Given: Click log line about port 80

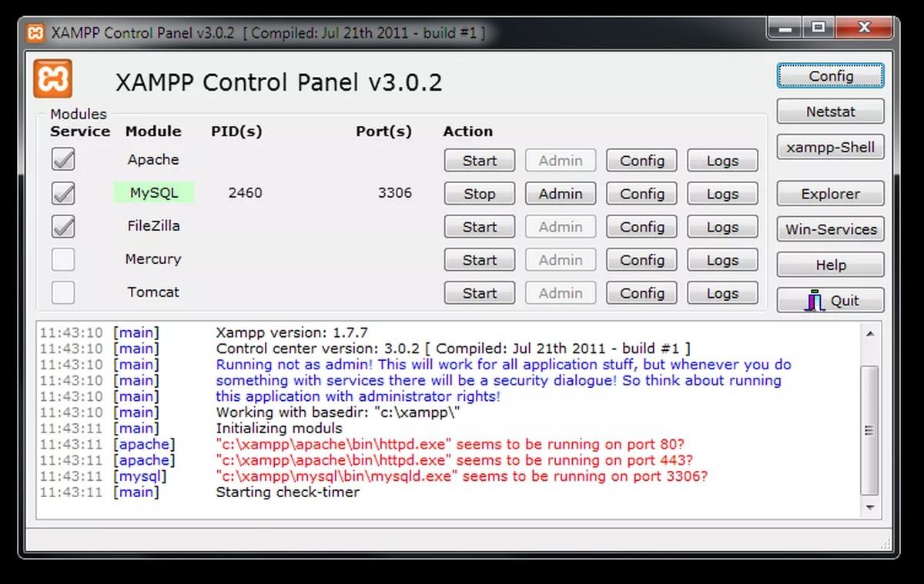Looking at the screenshot, I should 450,444.
